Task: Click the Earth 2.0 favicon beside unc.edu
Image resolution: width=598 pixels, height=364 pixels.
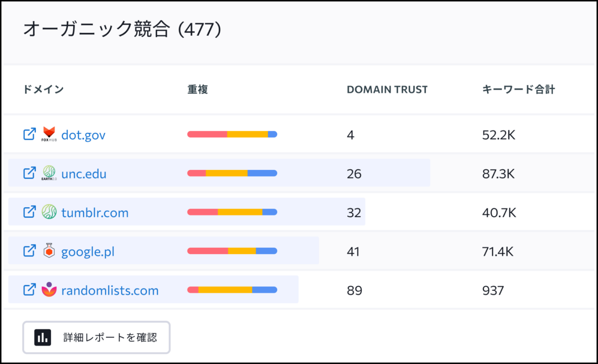Action: click(49, 173)
